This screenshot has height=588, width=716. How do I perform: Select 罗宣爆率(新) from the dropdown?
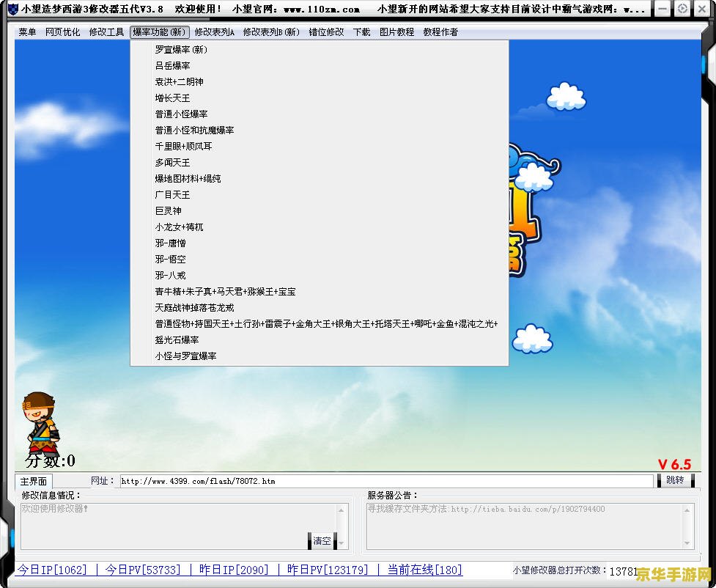(320, 49)
